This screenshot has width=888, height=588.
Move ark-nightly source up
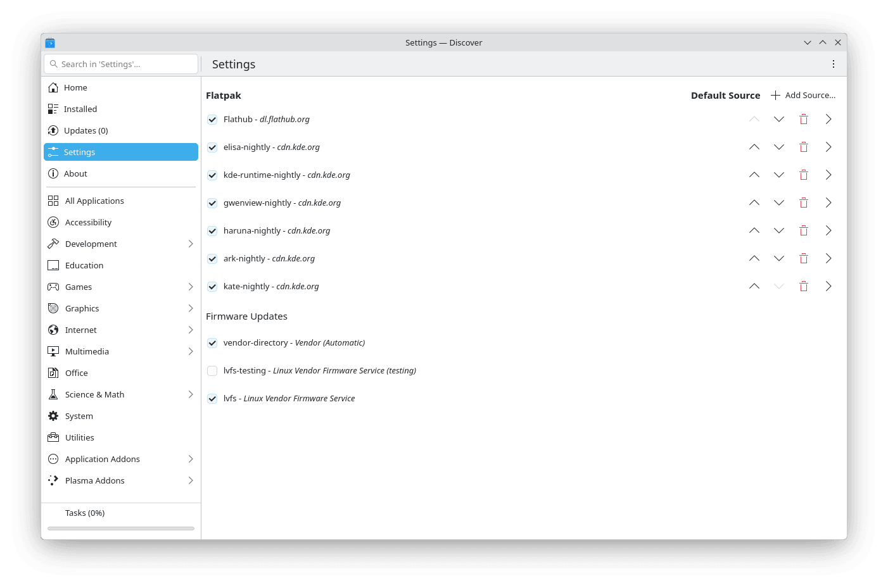pyautogui.click(x=754, y=258)
